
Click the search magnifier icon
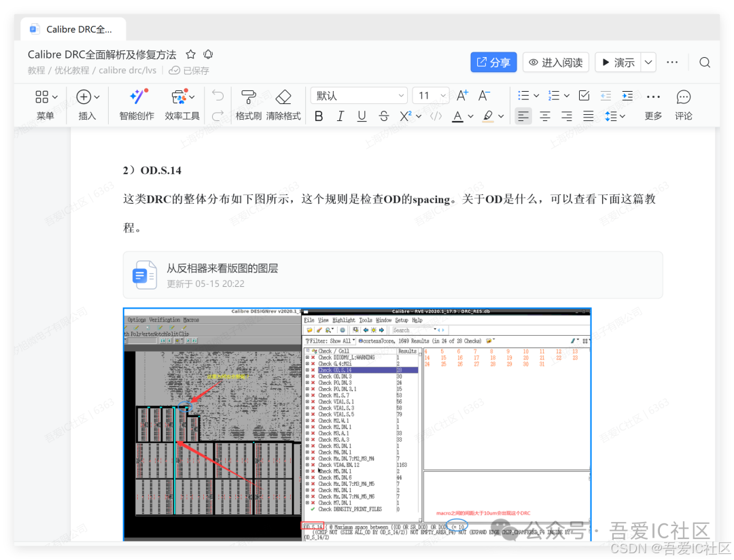705,63
